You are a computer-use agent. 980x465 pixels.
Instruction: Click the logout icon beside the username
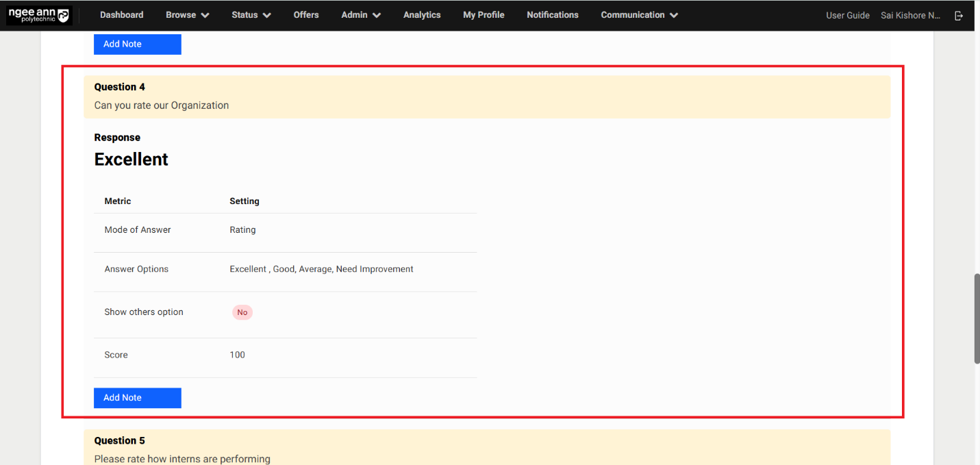tap(959, 15)
